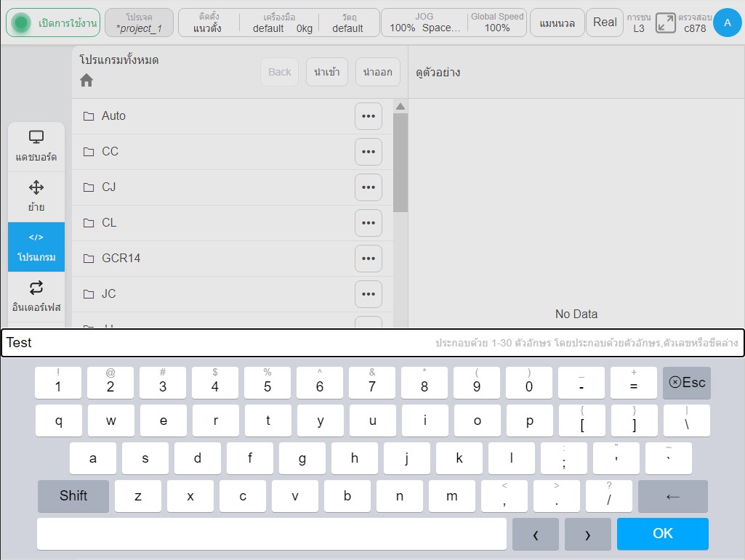Open the วัตถุ default payload setting

pyautogui.click(x=348, y=23)
